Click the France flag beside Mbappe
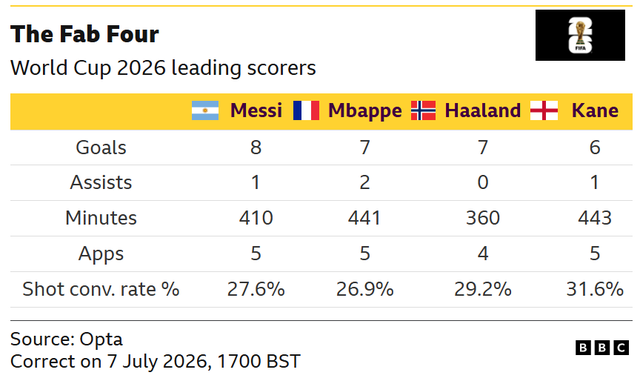Viewport: 640px width, 381px height. click(x=306, y=111)
